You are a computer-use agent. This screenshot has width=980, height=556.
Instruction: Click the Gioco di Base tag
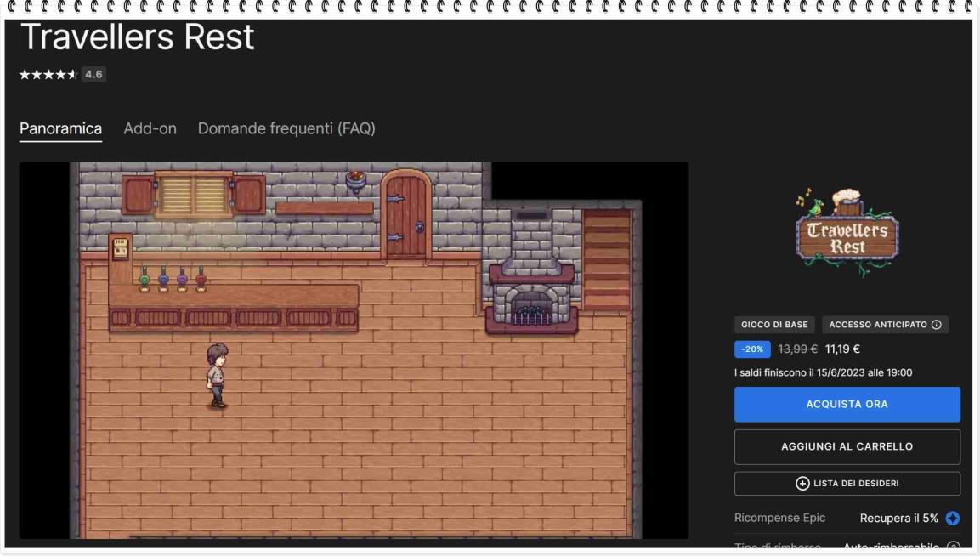tap(774, 325)
